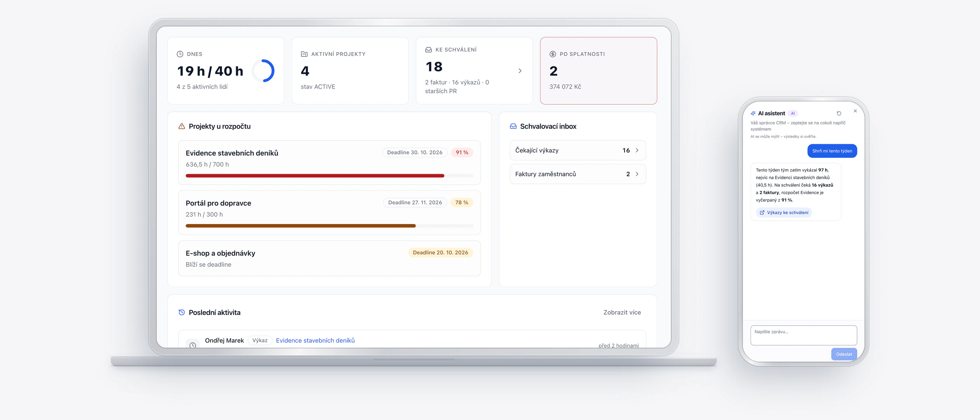Click the history icon beside Poslední aktivita
This screenshot has height=420, width=980.
182,312
